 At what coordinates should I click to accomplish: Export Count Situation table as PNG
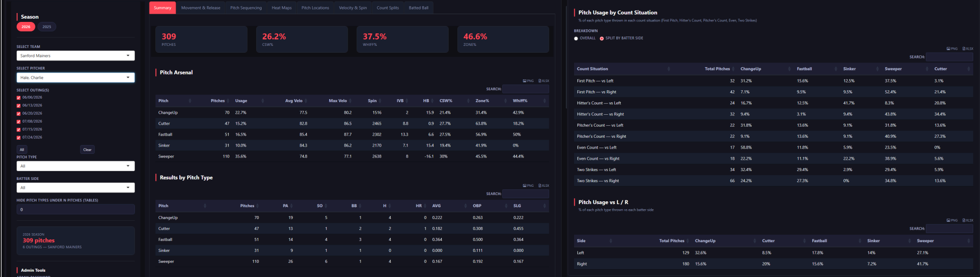[952, 49]
